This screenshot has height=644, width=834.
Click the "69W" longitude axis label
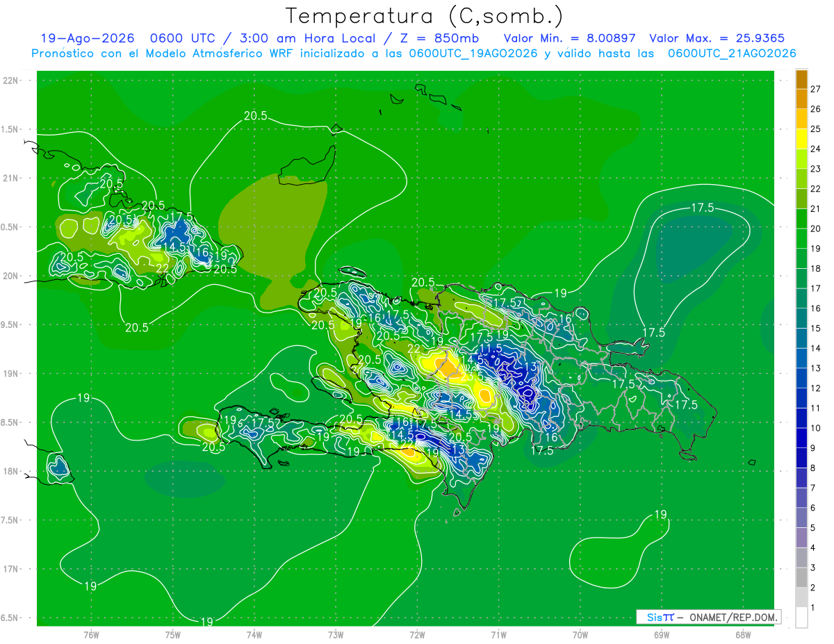pos(662,635)
